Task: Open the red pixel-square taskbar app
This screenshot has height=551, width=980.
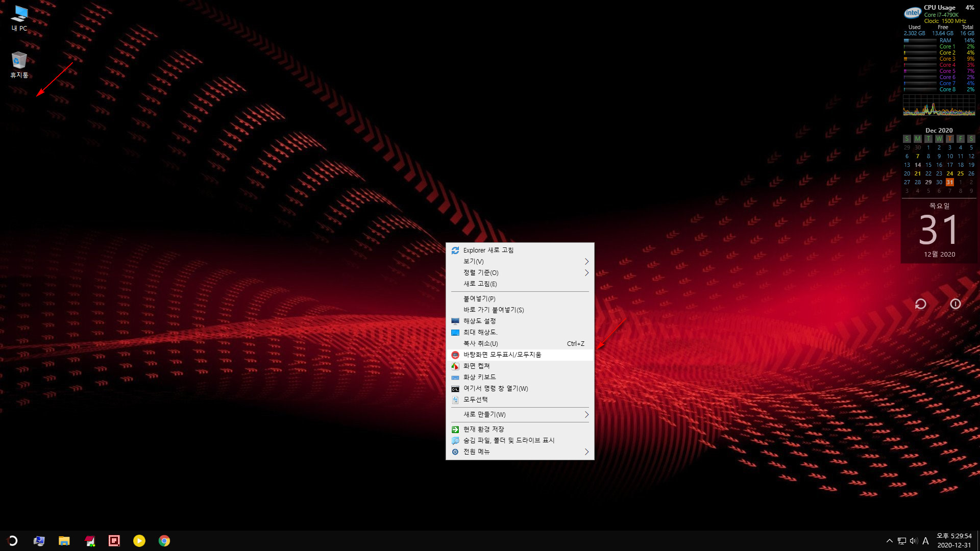Action: pos(114,541)
